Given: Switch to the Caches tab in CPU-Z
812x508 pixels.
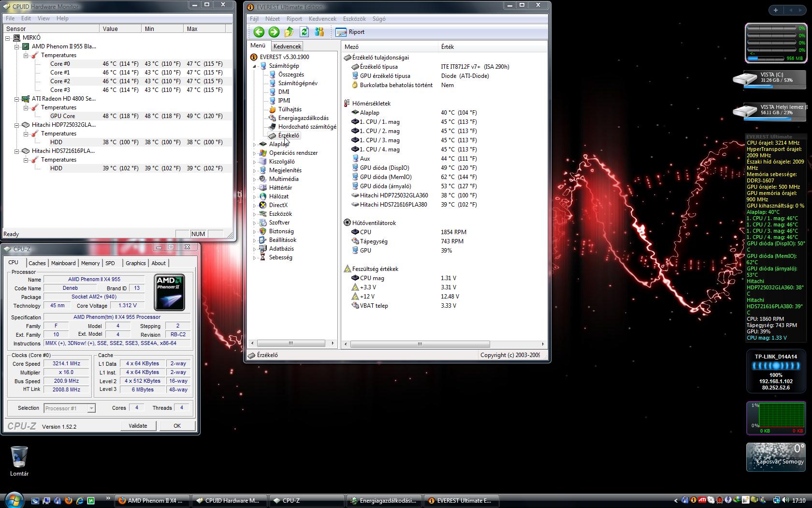Looking at the screenshot, I should pos(37,263).
